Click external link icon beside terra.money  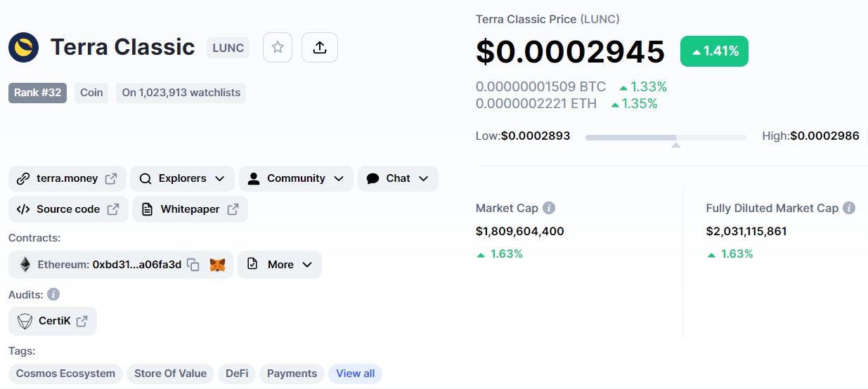(111, 178)
